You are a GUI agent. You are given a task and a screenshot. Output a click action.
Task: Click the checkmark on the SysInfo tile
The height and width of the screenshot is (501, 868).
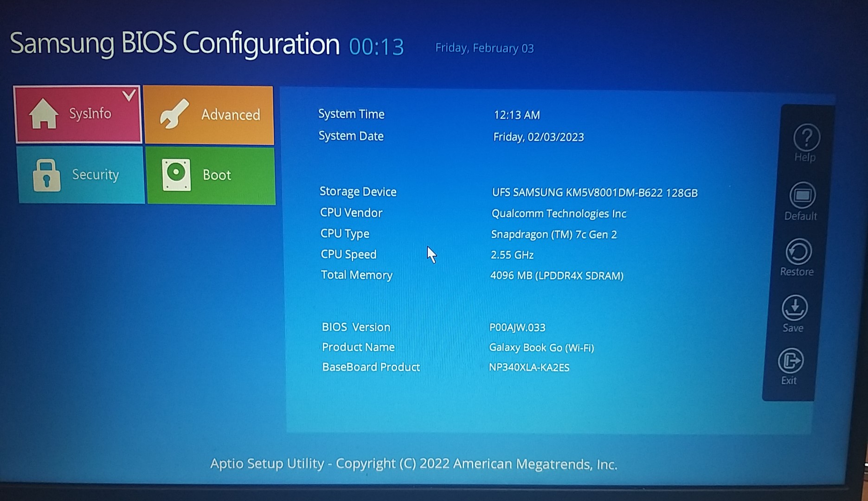[x=129, y=95]
